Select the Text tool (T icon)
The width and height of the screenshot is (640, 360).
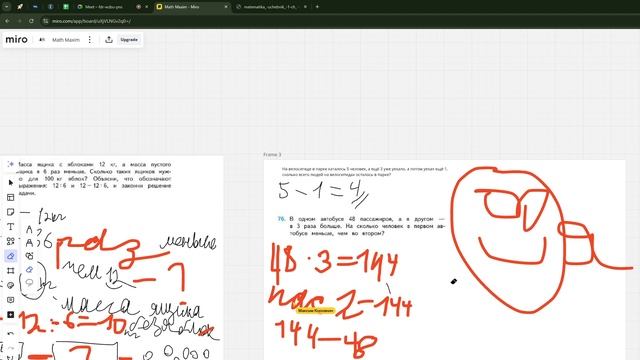pyautogui.click(x=11, y=227)
